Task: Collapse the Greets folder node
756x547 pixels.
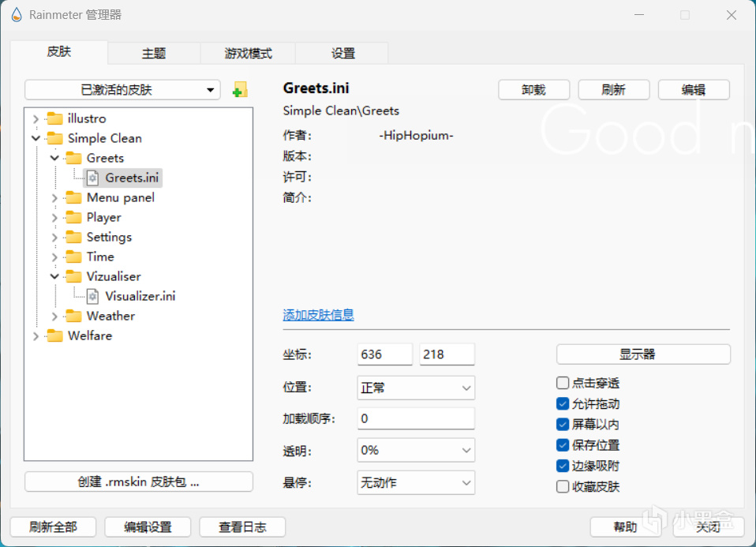Action: point(54,158)
